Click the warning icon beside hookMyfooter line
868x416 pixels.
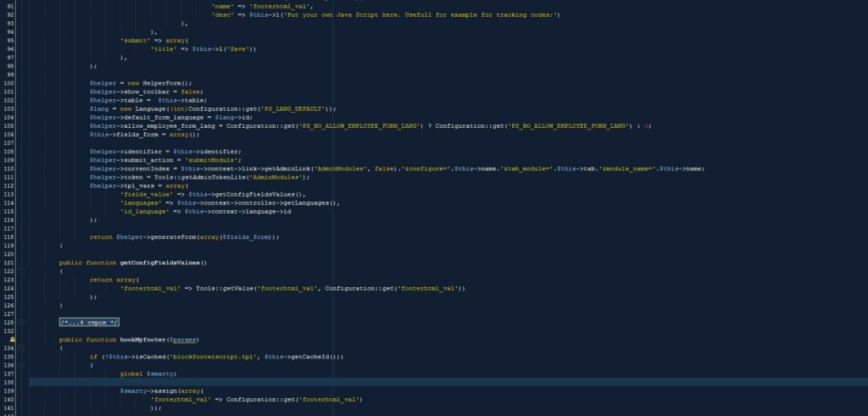click(x=12, y=340)
